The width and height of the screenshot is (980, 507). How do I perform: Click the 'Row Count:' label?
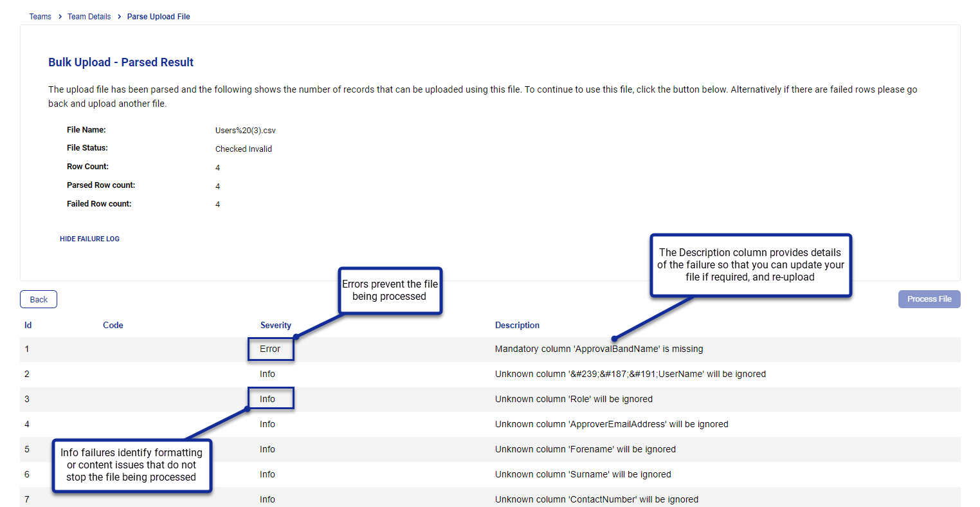pos(87,166)
